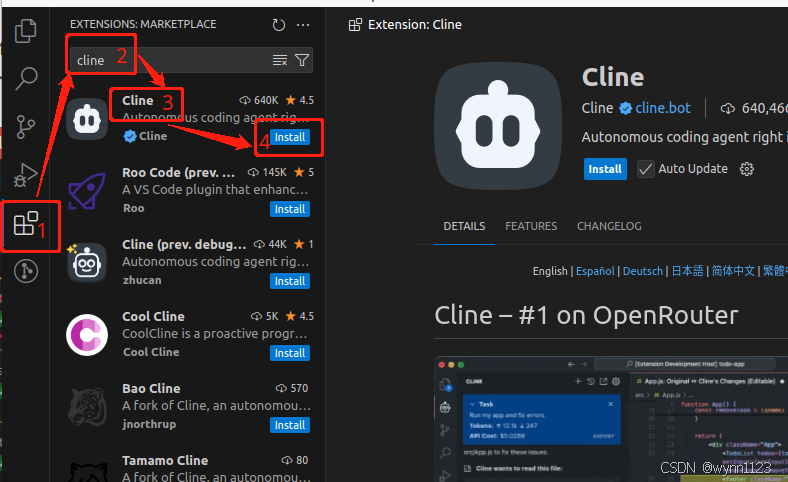Switch to the CHANGELOG tab
The width and height of the screenshot is (788, 482).
609,226
